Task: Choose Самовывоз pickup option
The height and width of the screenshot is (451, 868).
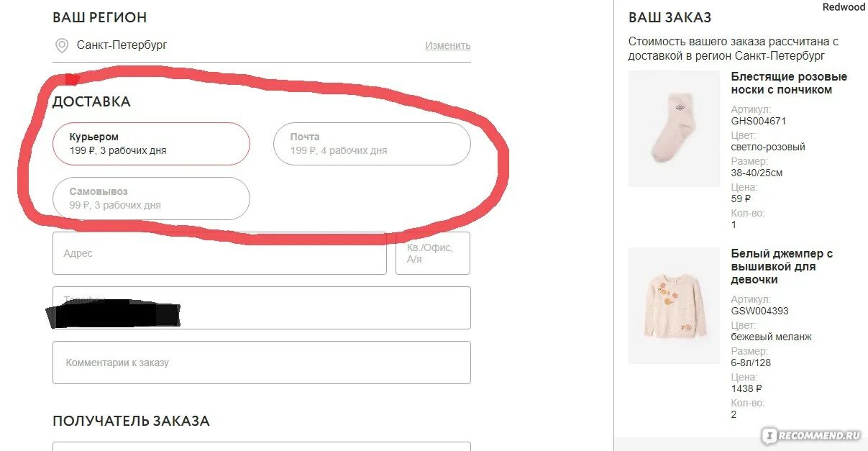Action: (151, 199)
